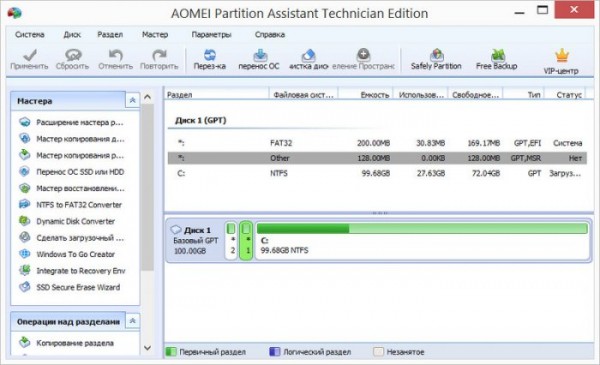Viewport: 600px width, 365px height.
Task: Click the Перез-ка (Reload) toolbar icon
Action: pos(210,55)
